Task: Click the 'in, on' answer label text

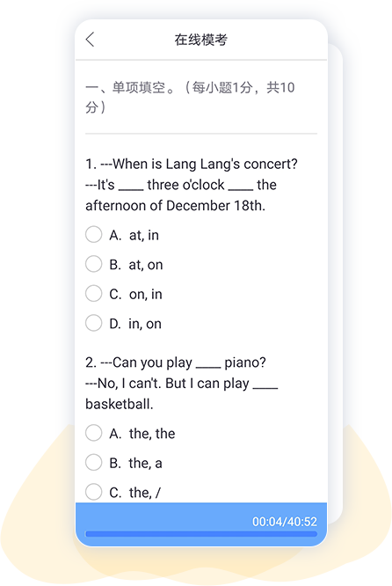Action: [x=145, y=324]
